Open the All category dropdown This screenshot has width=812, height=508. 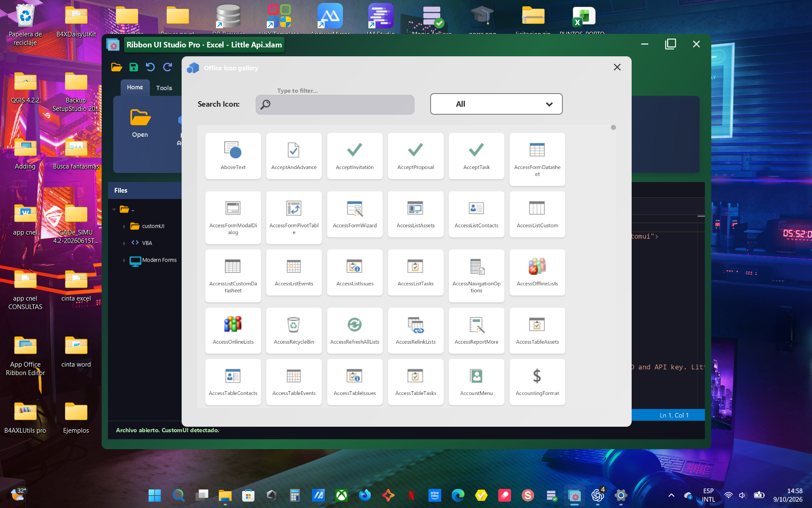coord(496,104)
